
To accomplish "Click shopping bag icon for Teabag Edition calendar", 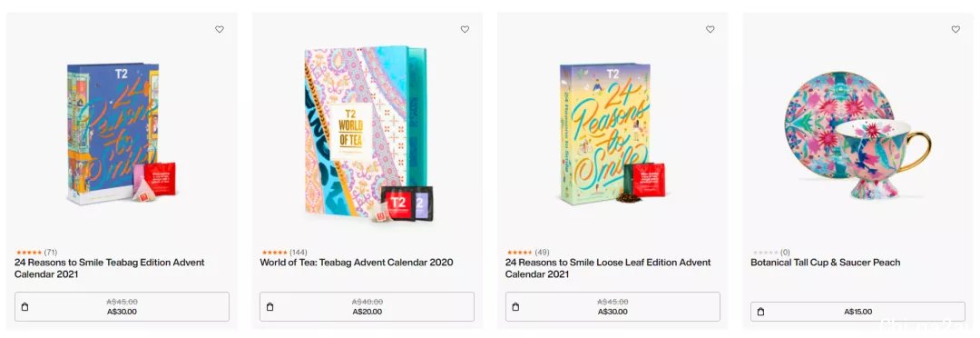I will tap(25, 307).
